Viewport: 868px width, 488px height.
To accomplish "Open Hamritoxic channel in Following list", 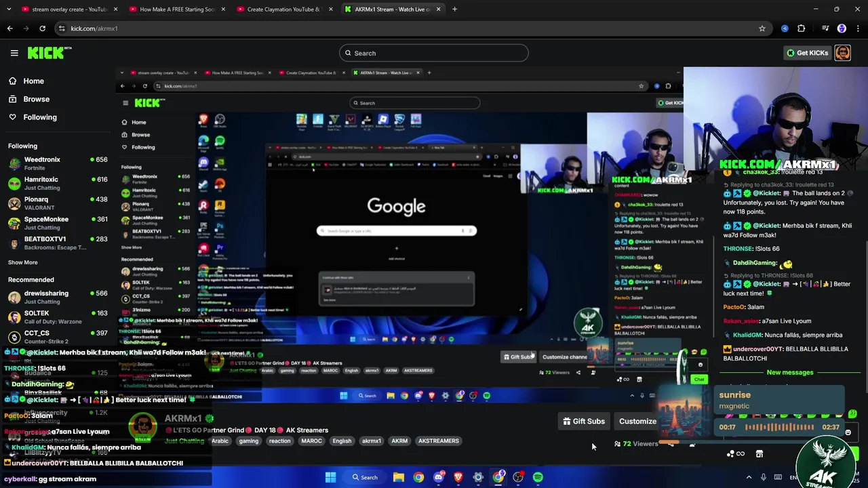I will pos(58,184).
